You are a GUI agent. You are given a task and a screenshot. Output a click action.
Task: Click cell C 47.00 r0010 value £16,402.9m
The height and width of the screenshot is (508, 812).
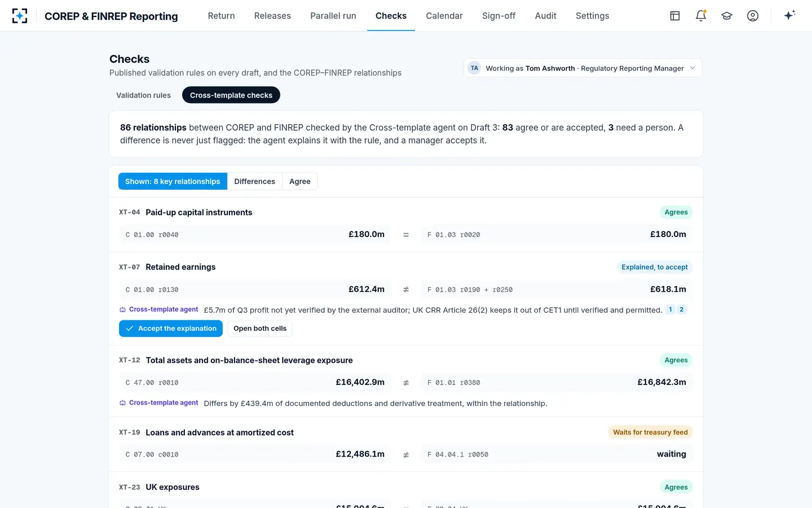pos(254,382)
